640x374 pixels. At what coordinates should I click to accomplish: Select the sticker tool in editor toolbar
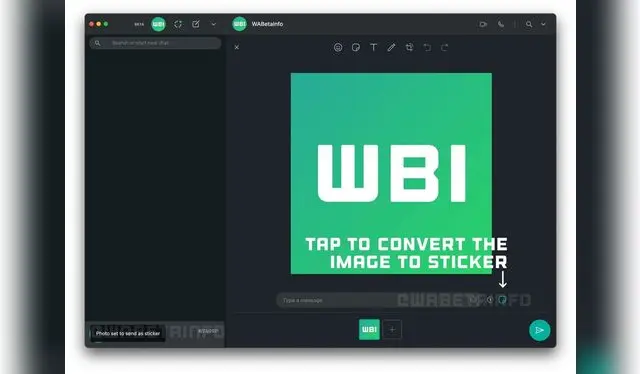[356, 47]
